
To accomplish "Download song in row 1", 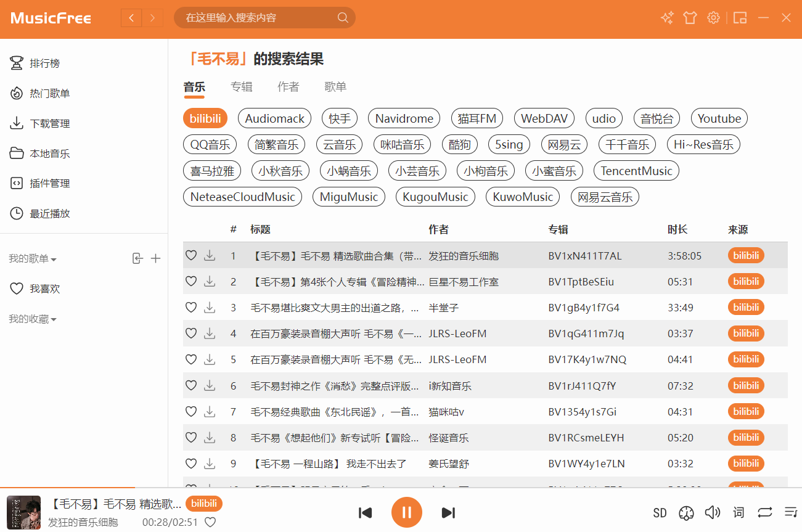I will tap(210, 255).
